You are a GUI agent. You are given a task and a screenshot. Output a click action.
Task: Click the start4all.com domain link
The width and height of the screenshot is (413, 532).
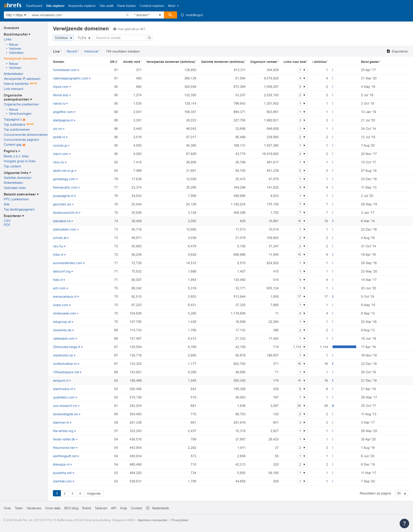(62, 481)
